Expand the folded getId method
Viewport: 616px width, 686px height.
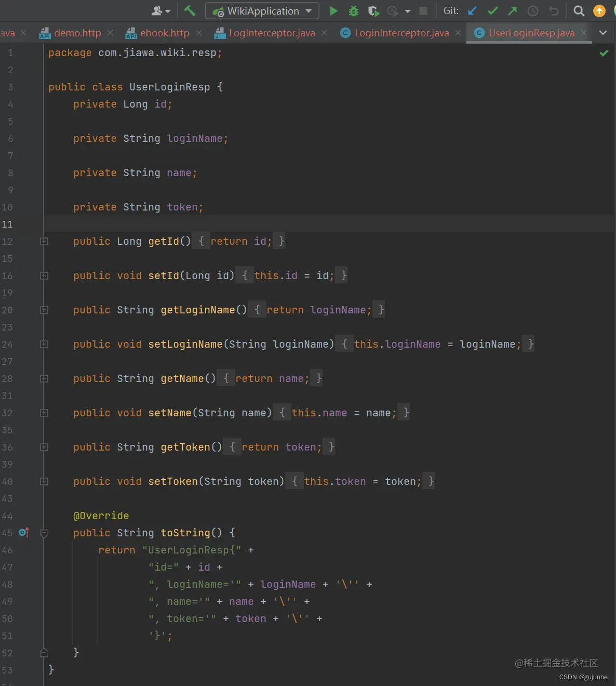[x=44, y=241]
